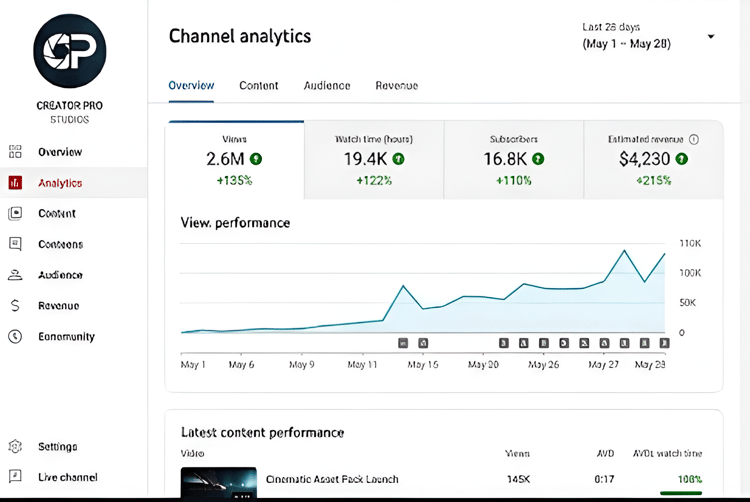Click the Comments icon in sidebar
The image size is (750, 502).
(x=15, y=244)
